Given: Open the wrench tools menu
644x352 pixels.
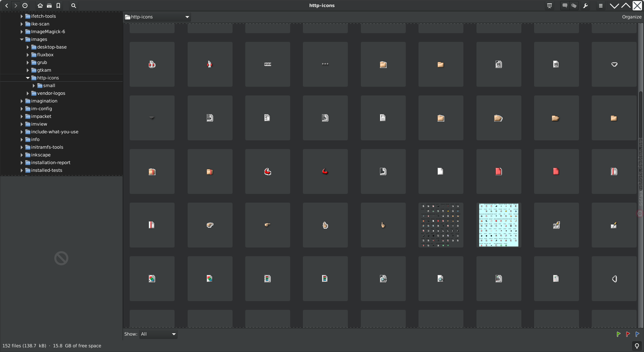Looking at the screenshot, I should pos(585,6).
